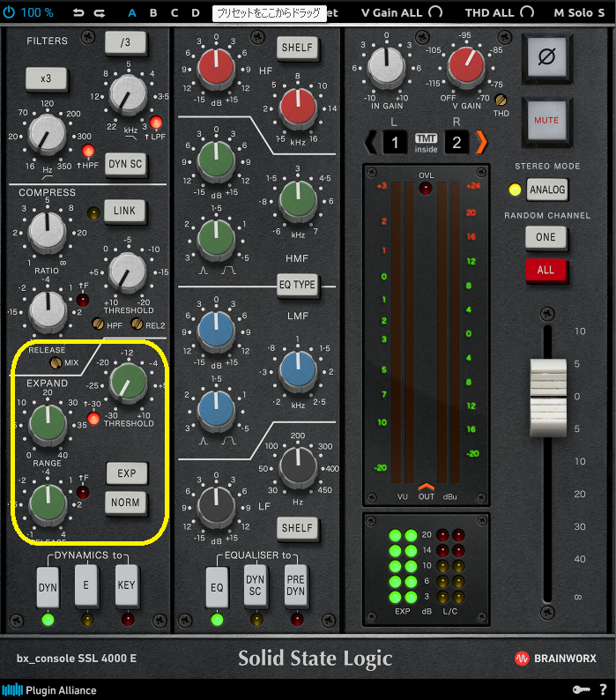Click the compressor fast attack F LED

[x=83, y=300]
